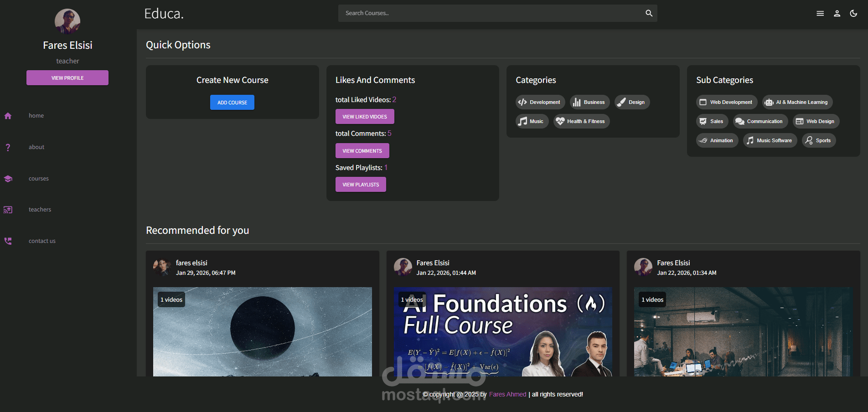This screenshot has height=412, width=868.
Task: Open courses from sidebar menu
Action: tap(39, 179)
